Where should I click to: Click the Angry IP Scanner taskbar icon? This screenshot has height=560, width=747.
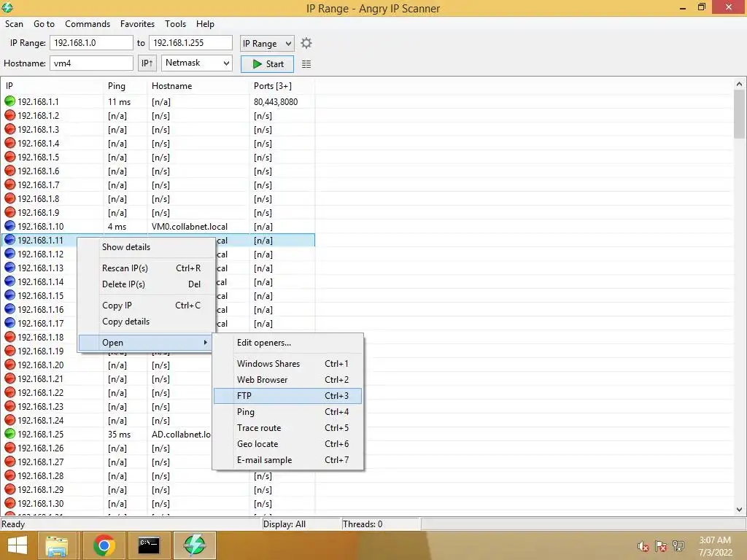(194, 545)
